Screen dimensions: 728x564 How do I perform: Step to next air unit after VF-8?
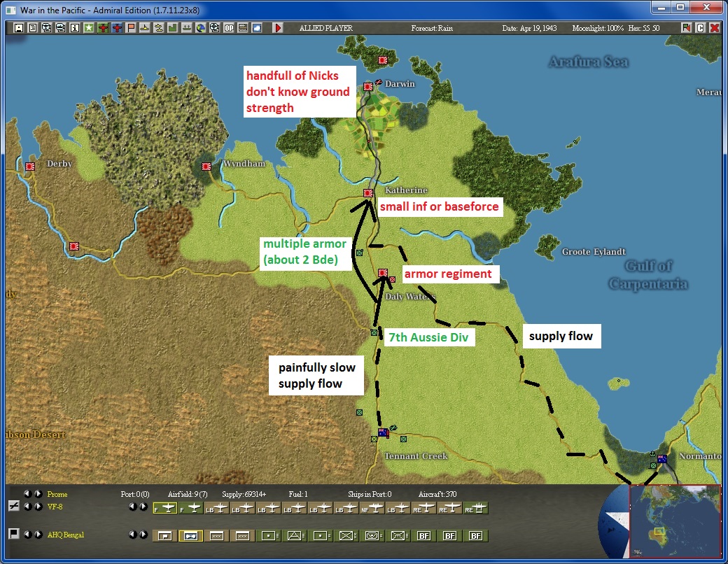38,507
